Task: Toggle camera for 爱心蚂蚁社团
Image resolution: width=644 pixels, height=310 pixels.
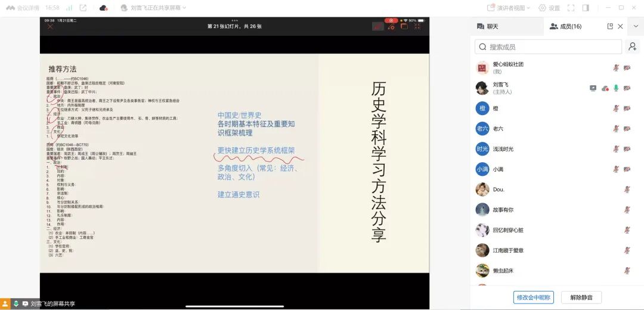Action: (x=627, y=68)
